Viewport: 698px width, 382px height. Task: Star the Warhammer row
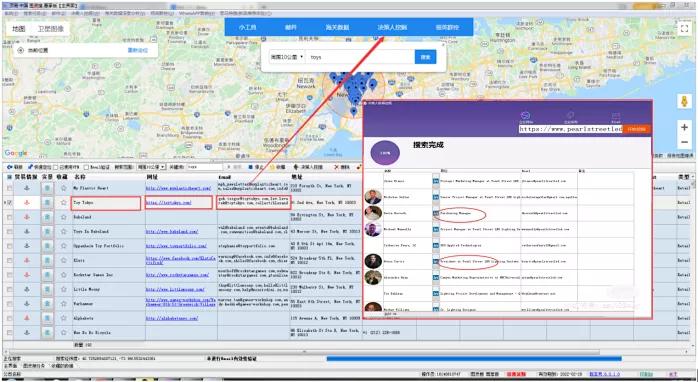[63, 304]
